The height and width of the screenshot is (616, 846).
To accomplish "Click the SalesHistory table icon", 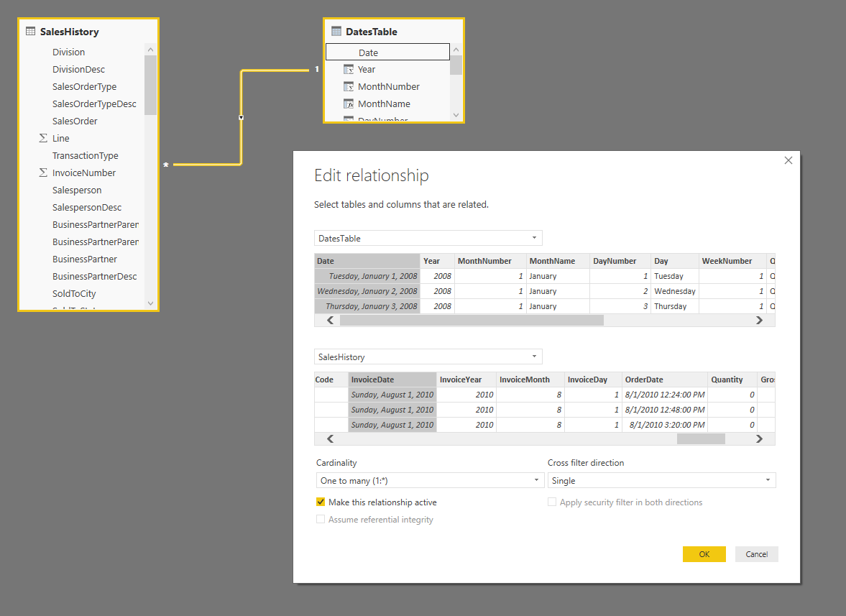I will (x=31, y=32).
